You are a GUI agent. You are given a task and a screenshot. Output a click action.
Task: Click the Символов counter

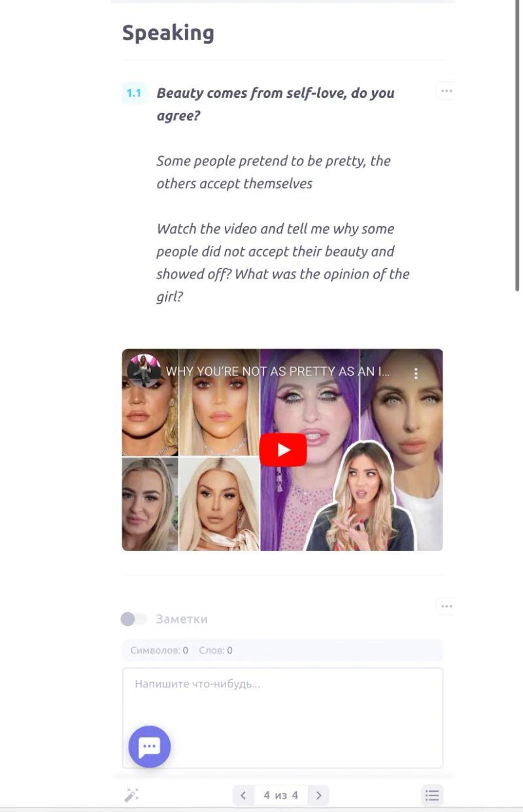click(x=159, y=650)
